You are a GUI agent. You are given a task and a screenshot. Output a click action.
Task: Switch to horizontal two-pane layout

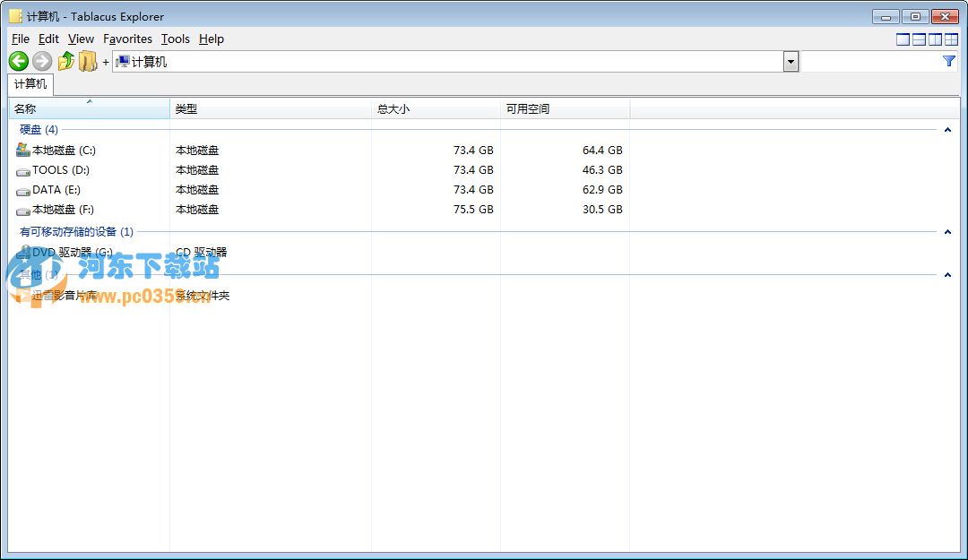tap(918, 39)
